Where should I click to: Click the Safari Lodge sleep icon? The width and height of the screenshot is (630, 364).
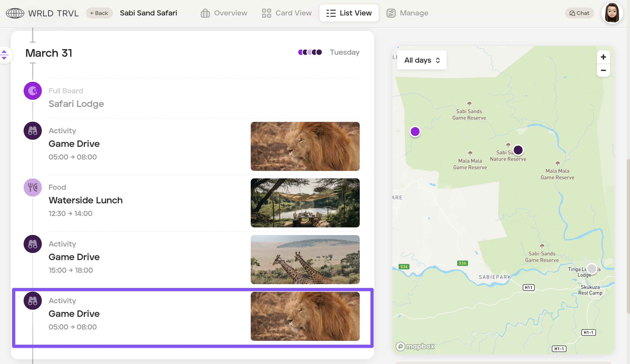click(33, 91)
